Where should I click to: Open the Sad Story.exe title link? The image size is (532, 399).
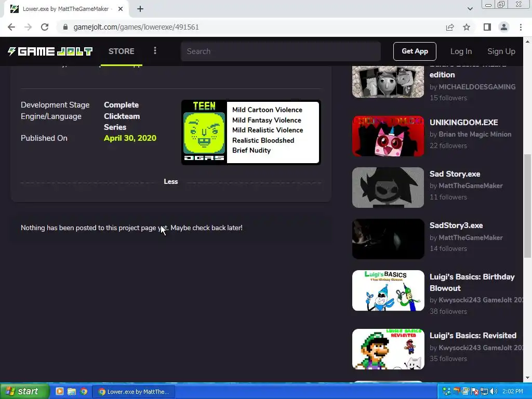click(x=455, y=174)
